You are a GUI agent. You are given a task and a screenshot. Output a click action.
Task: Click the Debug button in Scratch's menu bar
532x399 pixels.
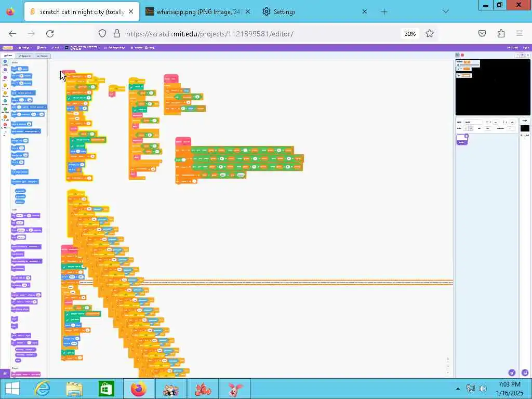(x=150, y=48)
